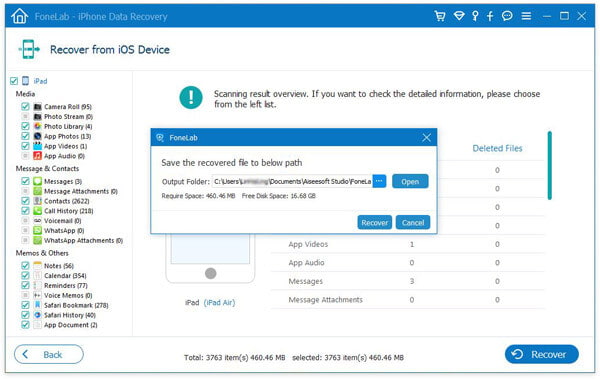This screenshot has width=600, height=379.
Task: Uncheck the Camera Roll checkbox
Action: click(x=25, y=106)
